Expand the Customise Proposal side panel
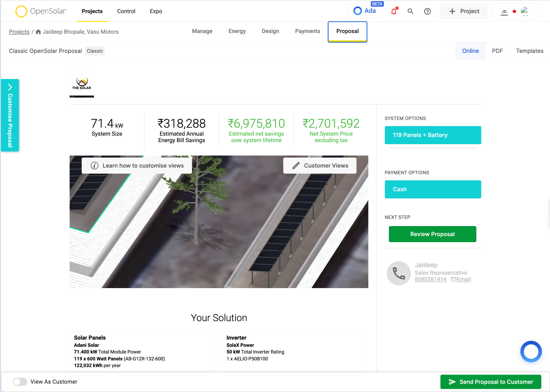Image resolution: width=550 pixels, height=392 pixels. click(10, 115)
